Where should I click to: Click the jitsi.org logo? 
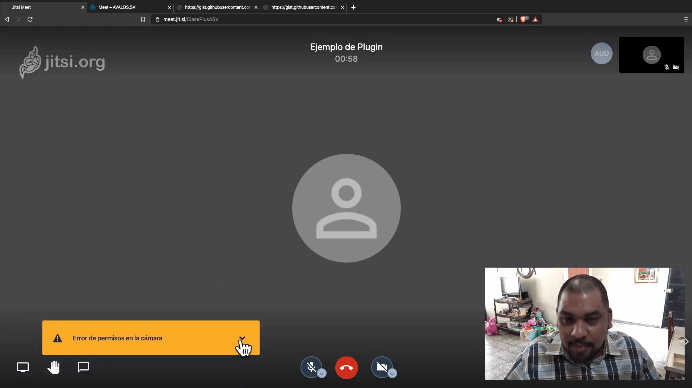click(x=62, y=63)
